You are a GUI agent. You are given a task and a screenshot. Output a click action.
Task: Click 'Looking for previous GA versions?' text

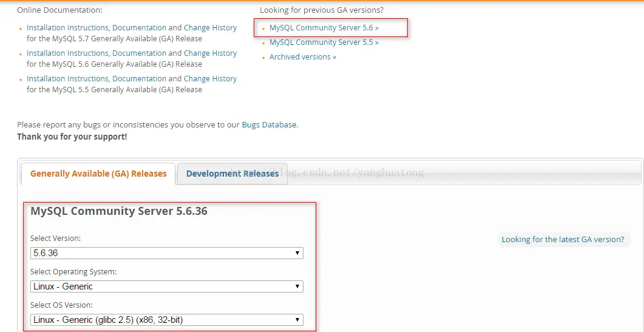pos(322,10)
